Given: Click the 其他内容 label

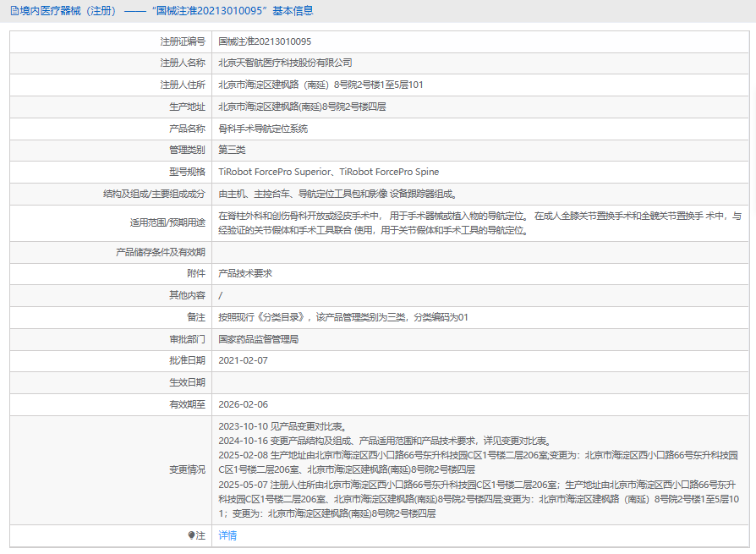Looking at the screenshot, I should click(187, 295).
